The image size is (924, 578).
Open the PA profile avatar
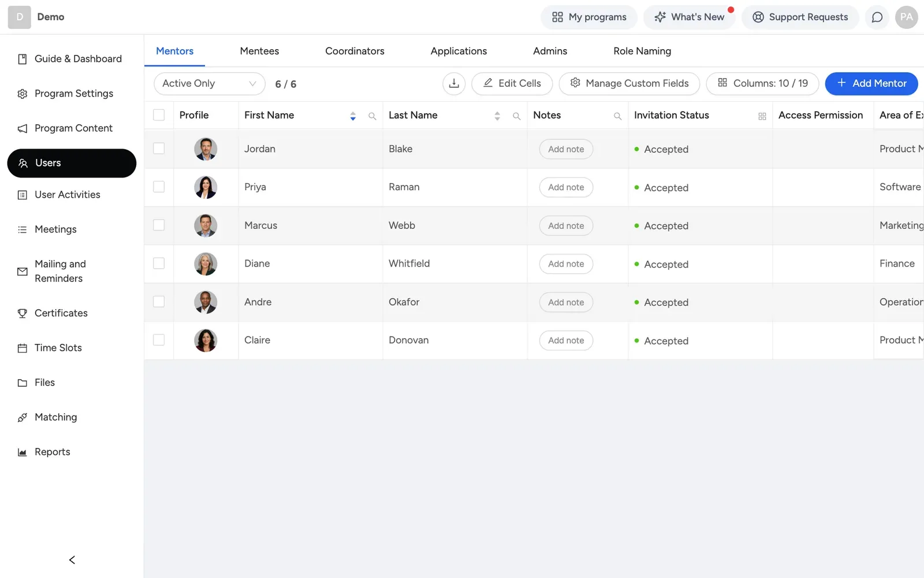(907, 17)
